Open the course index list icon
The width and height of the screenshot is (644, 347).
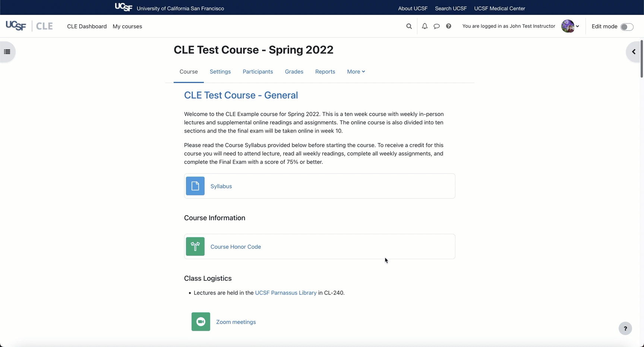(x=7, y=52)
